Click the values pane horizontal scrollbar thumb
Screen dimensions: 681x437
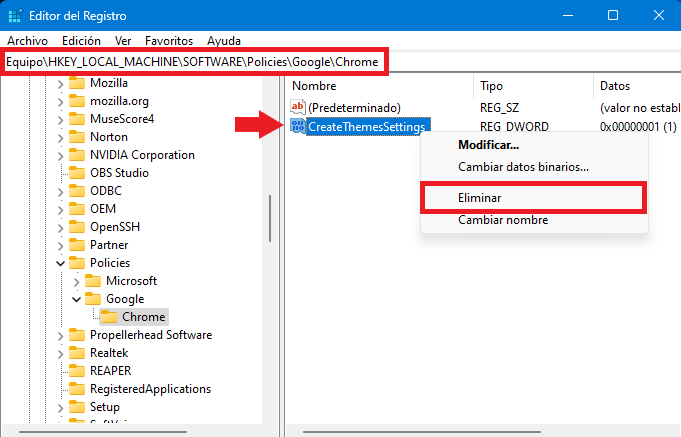(x=422, y=432)
